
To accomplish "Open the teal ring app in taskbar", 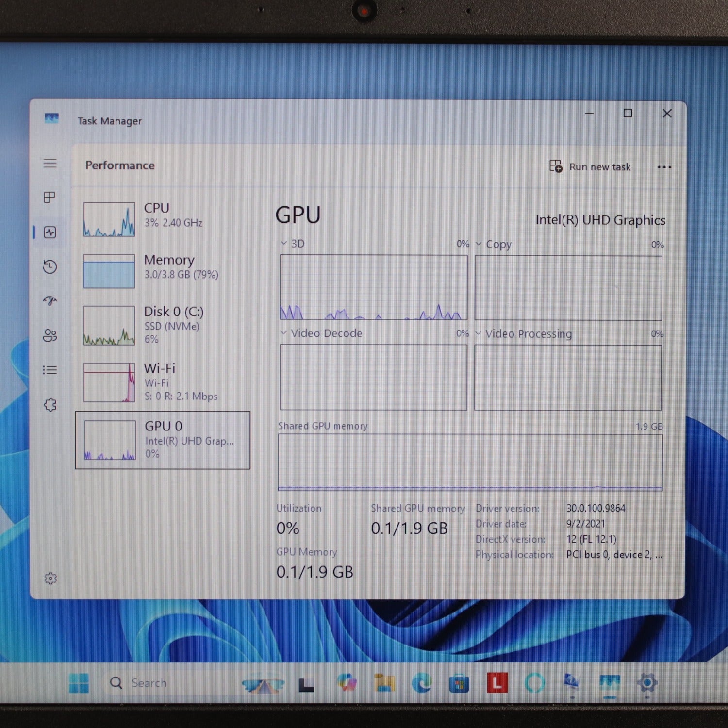I will click(x=534, y=683).
